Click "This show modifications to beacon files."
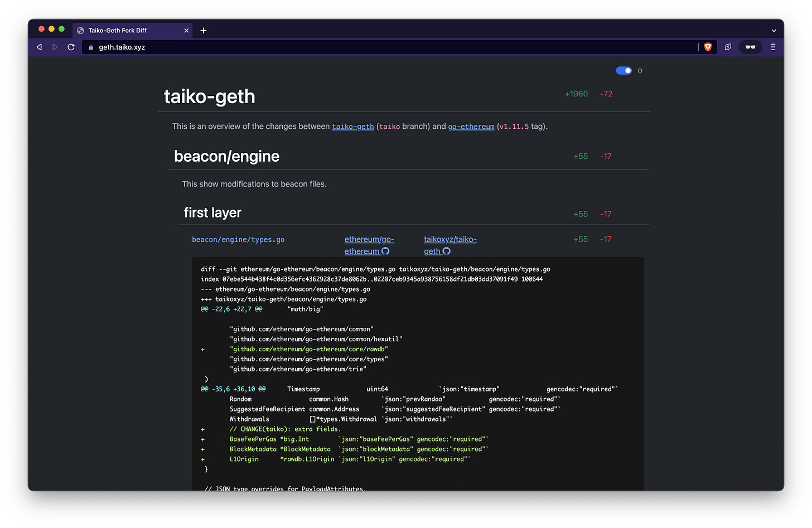This screenshot has height=528, width=812. click(254, 184)
